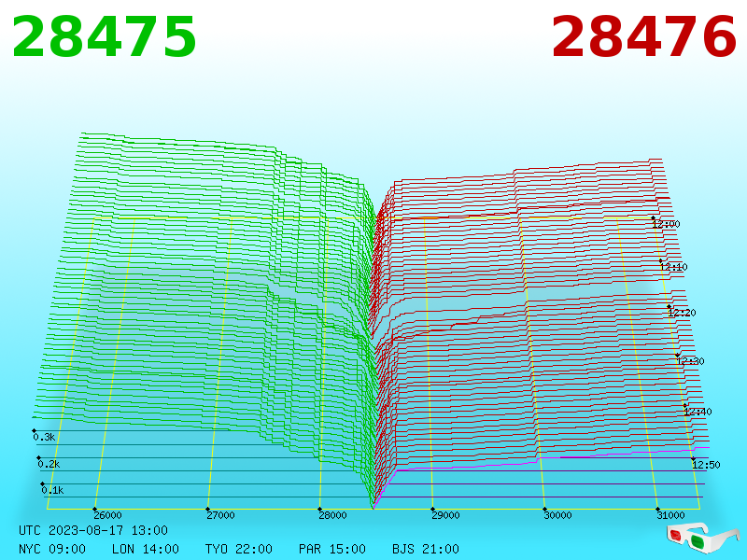The height and width of the screenshot is (560, 747).
Task: Click the 12:10 time marker
Action: (673, 267)
